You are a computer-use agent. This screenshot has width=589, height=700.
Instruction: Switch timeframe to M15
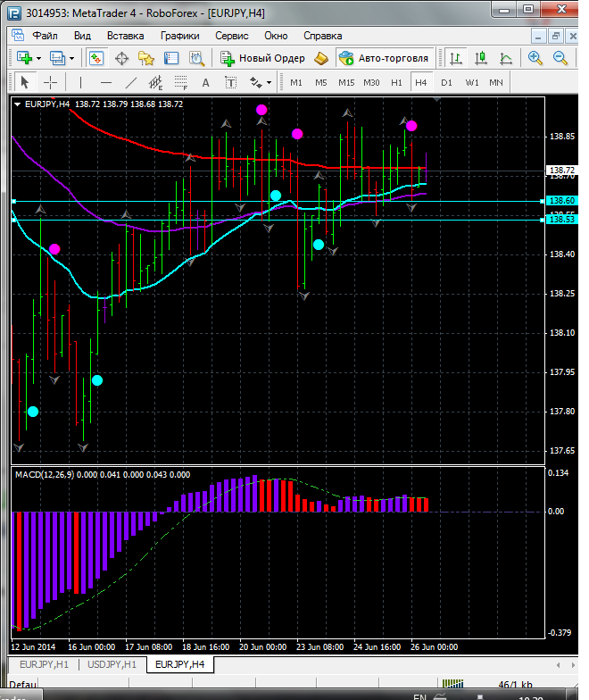click(x=346, y=82)
